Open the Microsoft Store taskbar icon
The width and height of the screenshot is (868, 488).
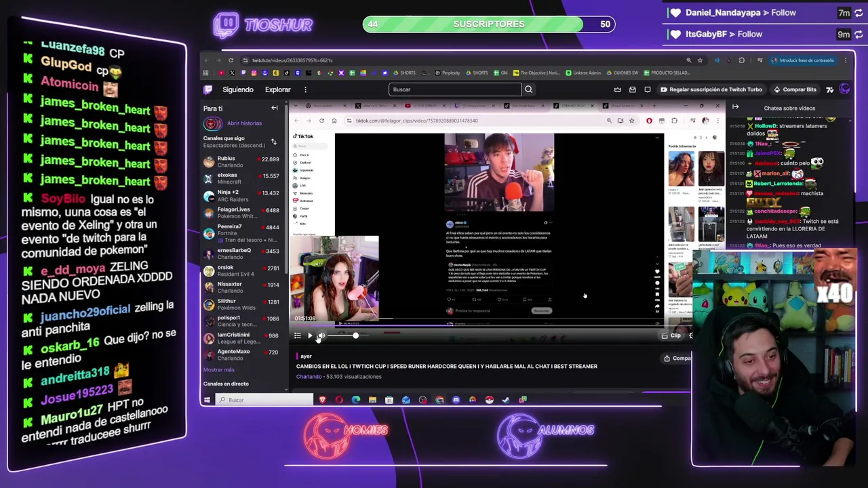(x=389, y=400)
